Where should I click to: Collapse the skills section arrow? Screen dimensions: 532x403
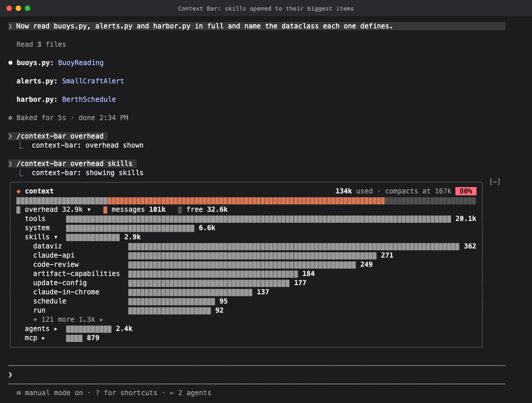coord(55,237)
